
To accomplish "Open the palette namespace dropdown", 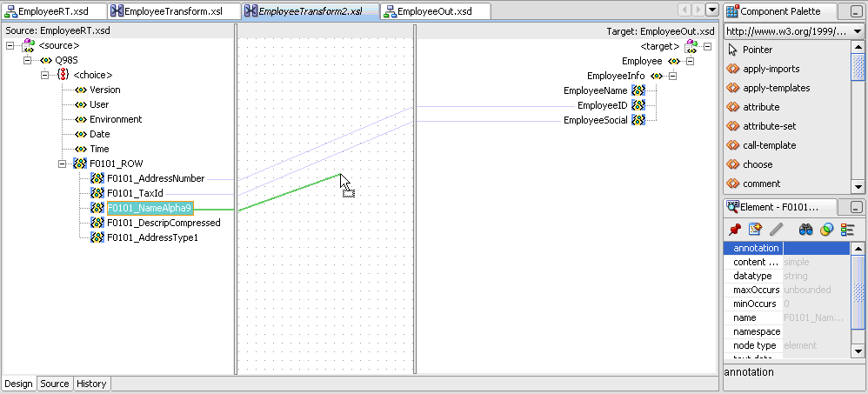I will (x=857, y=31).
